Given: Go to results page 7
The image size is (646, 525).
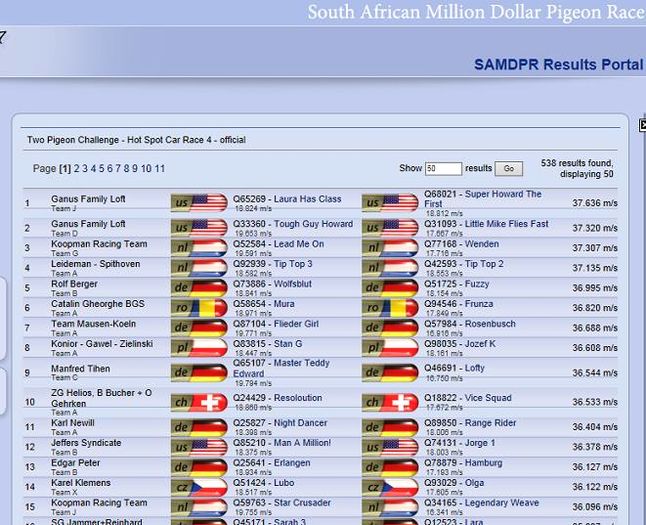Looking at the screenshot, I should pyautogui.click(x=118, y=169).
